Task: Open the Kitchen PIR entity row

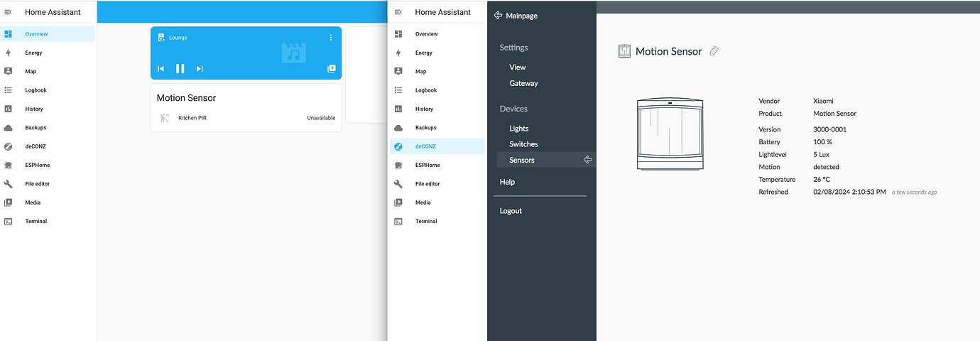Action: [246, 118]
